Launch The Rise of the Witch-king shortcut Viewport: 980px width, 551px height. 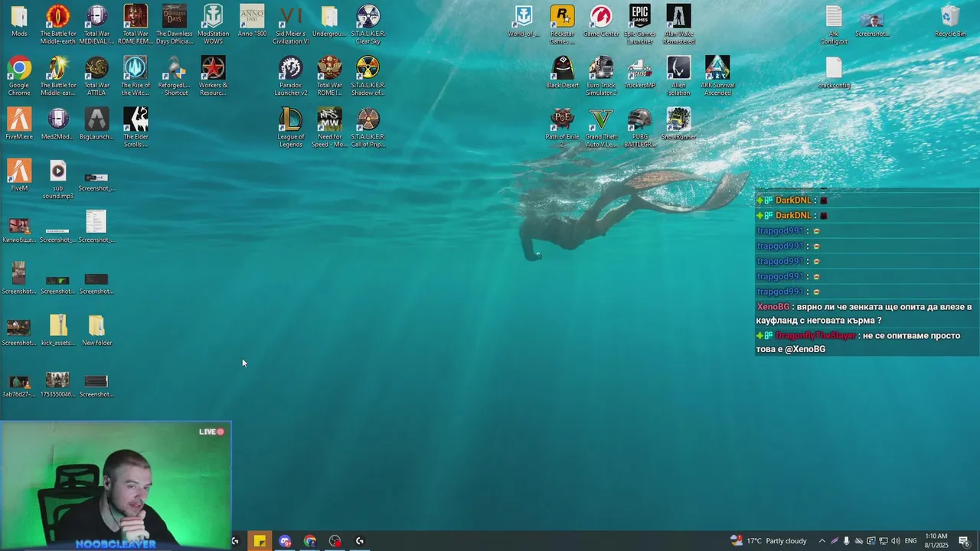pyautogui.click(x=136, y=76)
